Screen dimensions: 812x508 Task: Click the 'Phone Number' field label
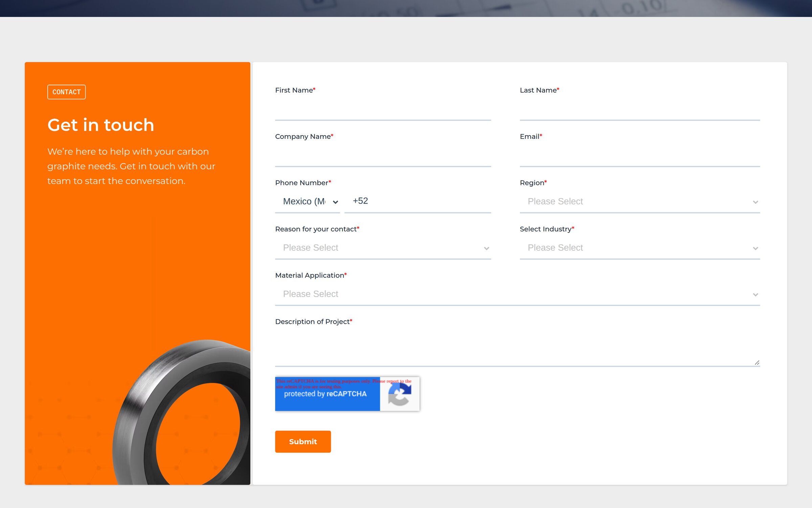pyautogui.click(x=303, y=183)
